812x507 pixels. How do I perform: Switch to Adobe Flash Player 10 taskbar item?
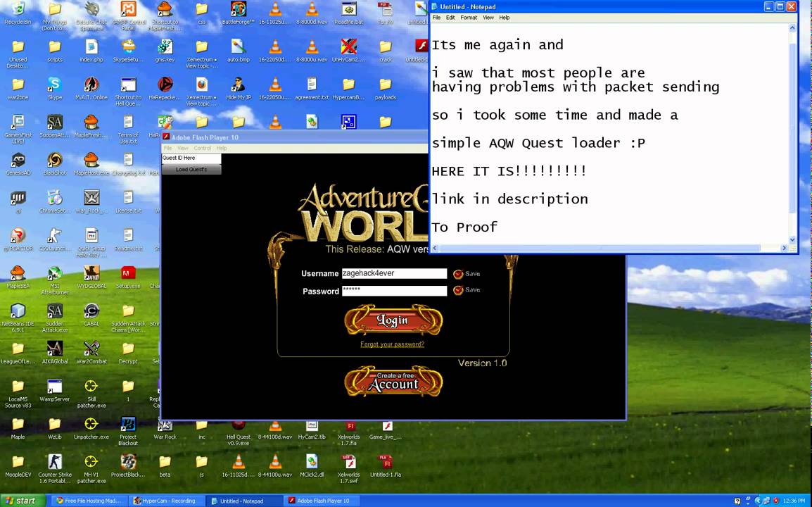coord(321,501)
